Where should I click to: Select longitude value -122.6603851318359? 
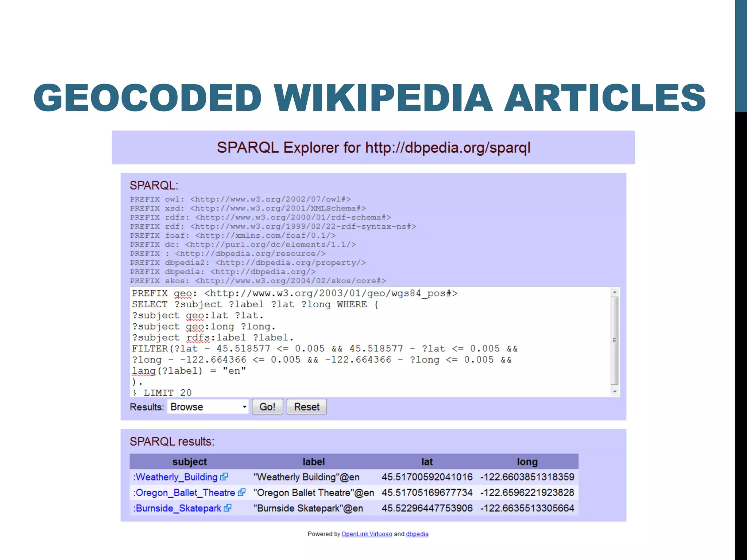[x=527, y=477]
